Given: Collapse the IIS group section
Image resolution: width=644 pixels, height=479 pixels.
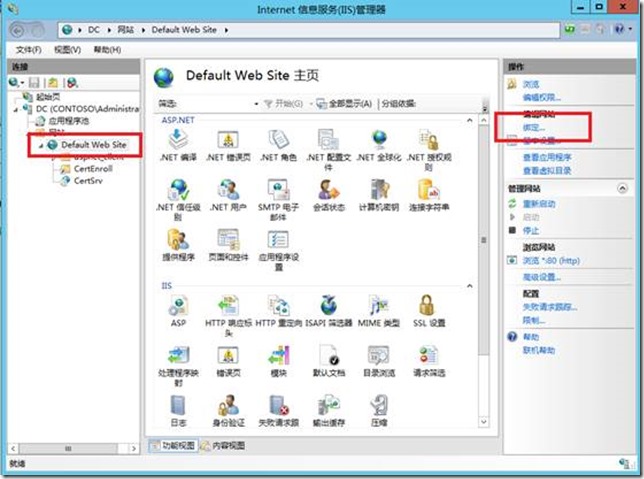Looking at the screenshot, I should tap(469, 286).
